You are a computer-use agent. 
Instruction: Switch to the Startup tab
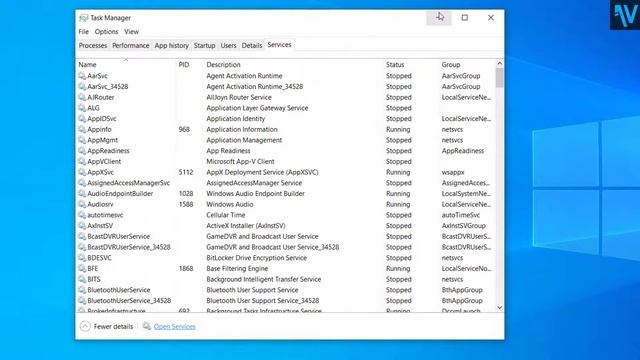(x=204, y=45)
